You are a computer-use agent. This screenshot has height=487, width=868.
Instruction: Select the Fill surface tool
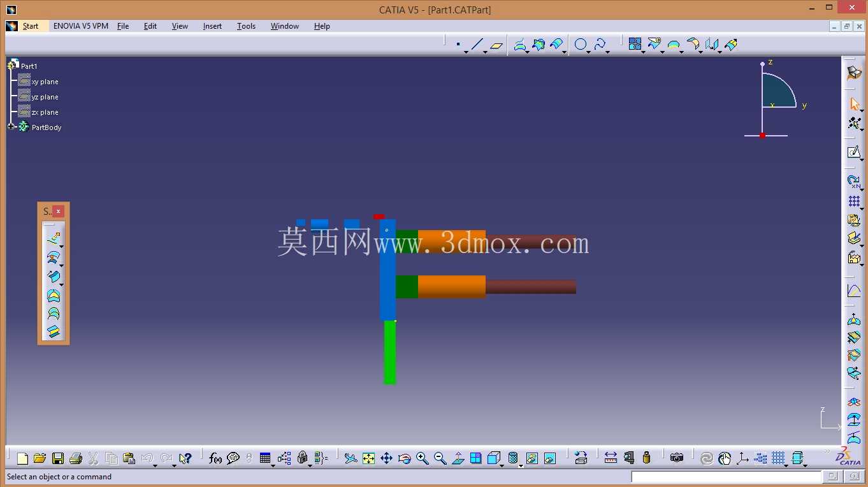tap(54, 295)
